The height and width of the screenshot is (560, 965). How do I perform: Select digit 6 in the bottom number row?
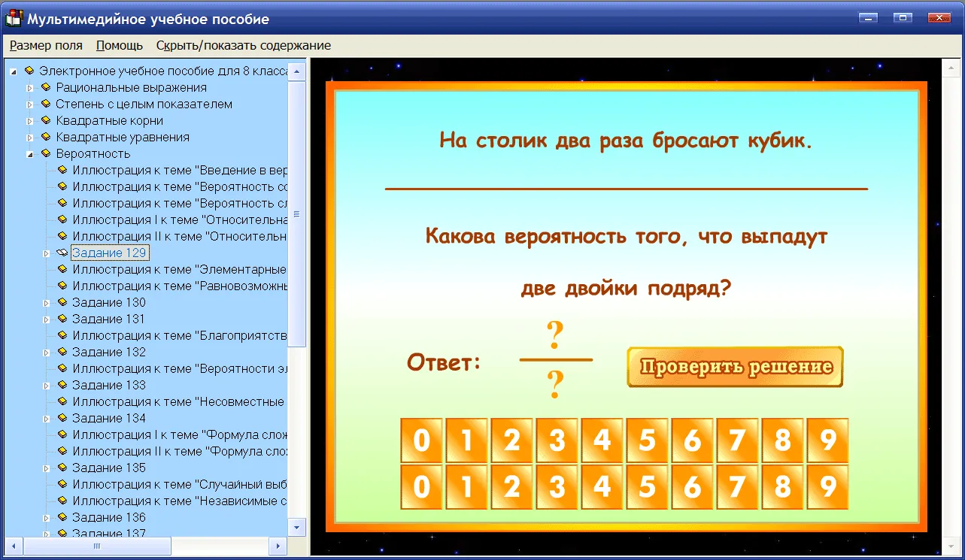pyautogui.click(x=692, y=487)
